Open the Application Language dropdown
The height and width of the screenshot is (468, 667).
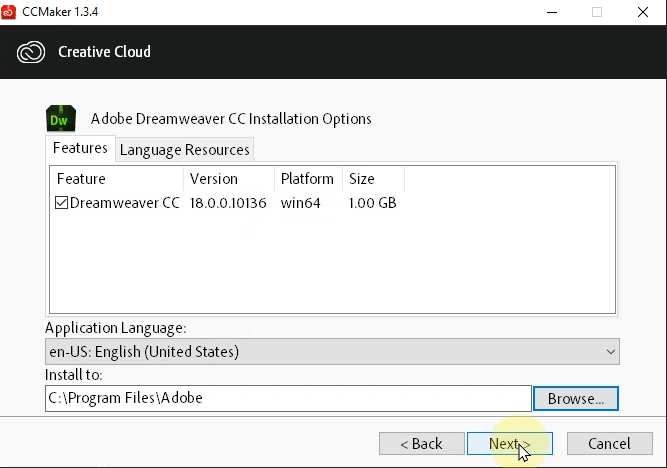[x=332, y=352]
